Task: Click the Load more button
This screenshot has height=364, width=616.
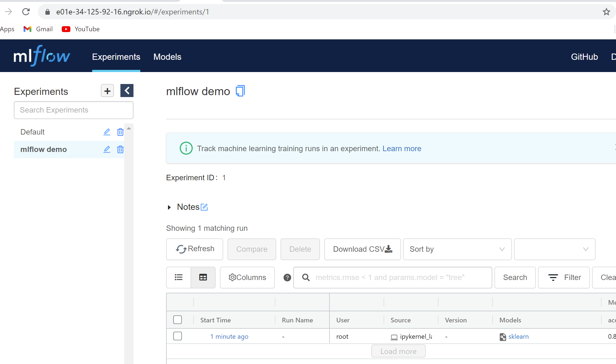Action: click(x=398, y=351)
